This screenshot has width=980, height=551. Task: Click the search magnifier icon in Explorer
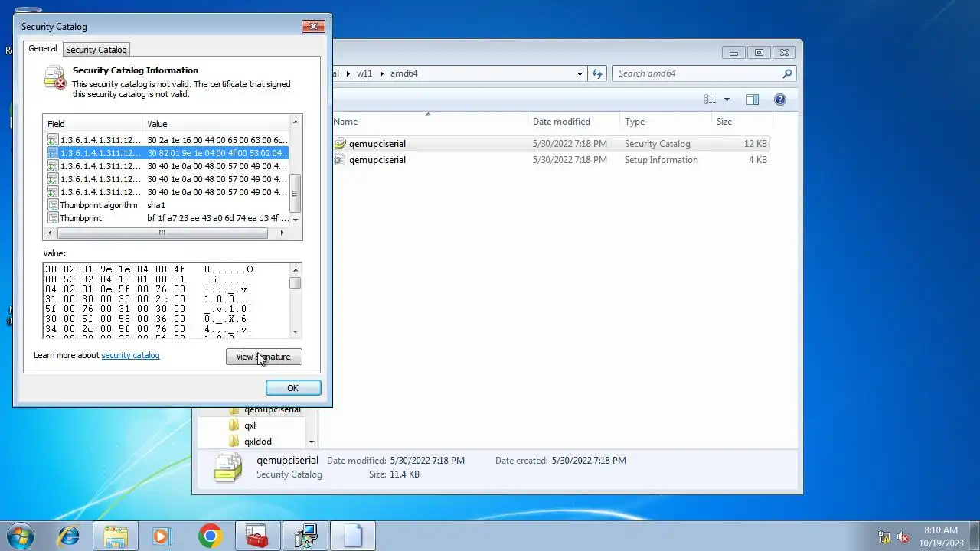click(786, 73)
